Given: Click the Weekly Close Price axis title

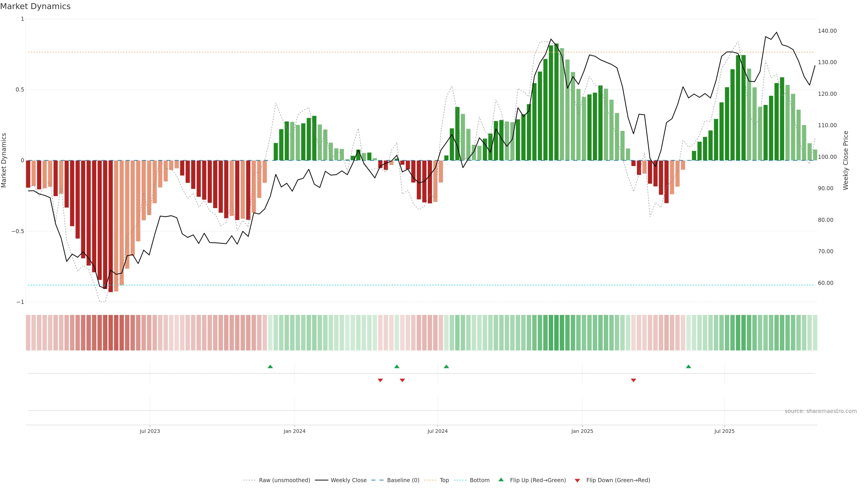Looking at the screenshot, I should tap(845, 160).
